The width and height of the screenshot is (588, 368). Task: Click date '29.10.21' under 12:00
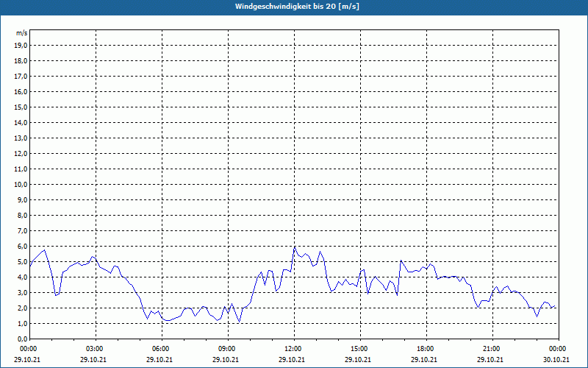pos(292,359)
